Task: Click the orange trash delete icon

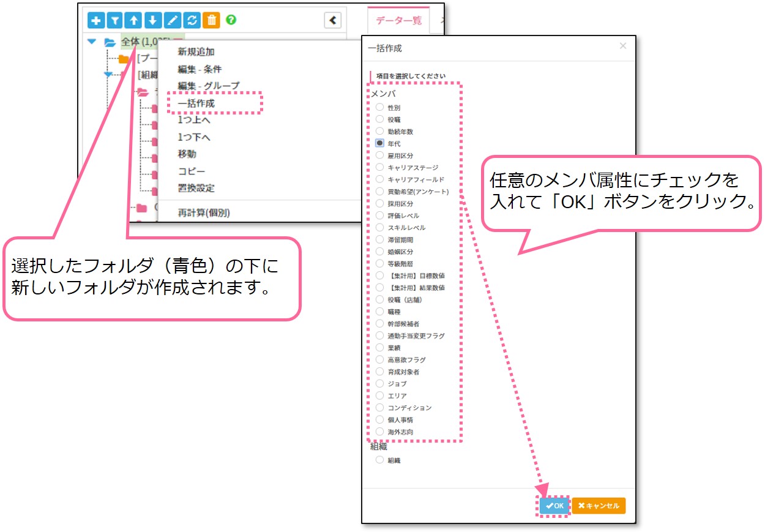Action: coord(211,20)
